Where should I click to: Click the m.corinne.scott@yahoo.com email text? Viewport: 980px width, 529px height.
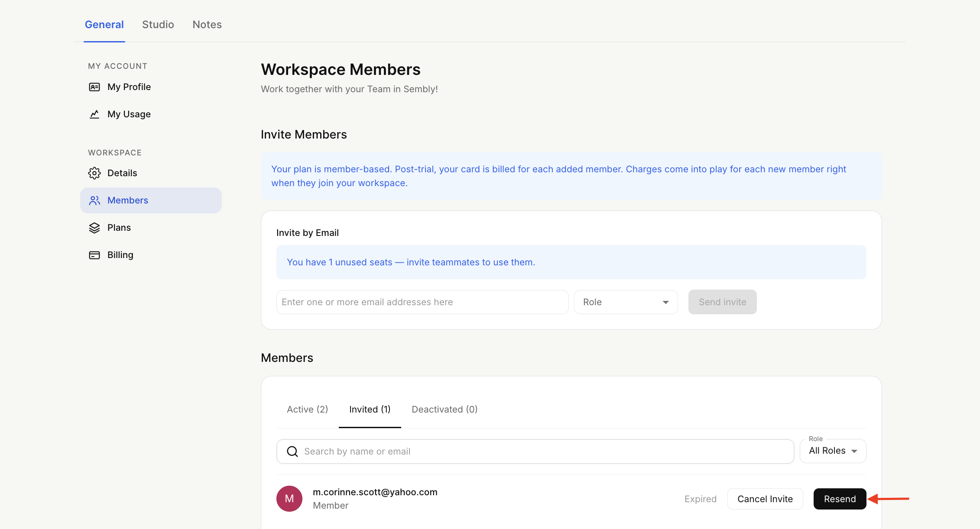click(375, 492)
